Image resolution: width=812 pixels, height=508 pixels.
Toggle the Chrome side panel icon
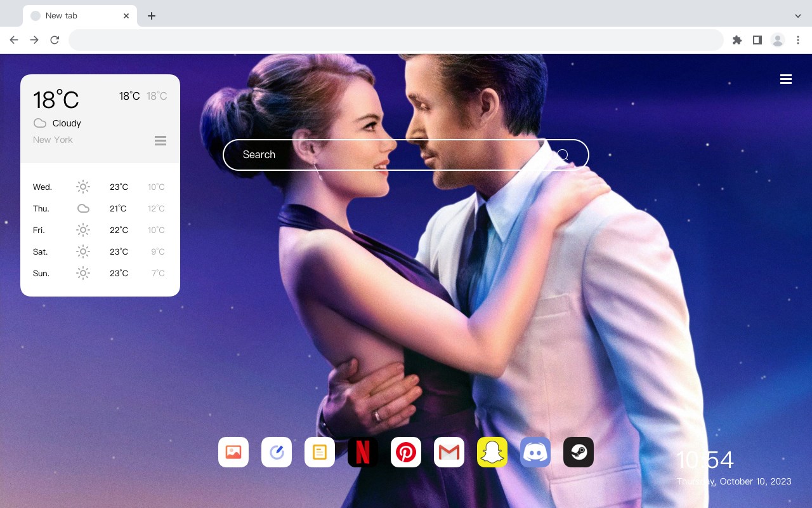[x=757, y=40]
